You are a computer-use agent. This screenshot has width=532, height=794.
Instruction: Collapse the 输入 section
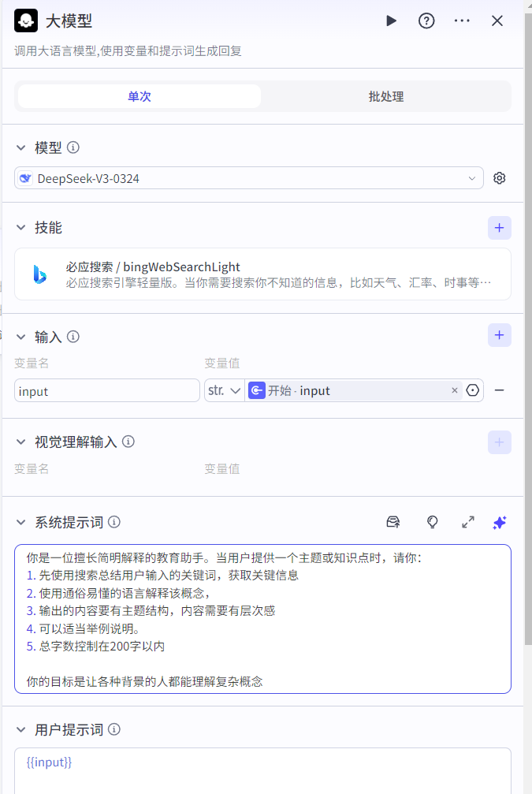click(x=20, y=337)
